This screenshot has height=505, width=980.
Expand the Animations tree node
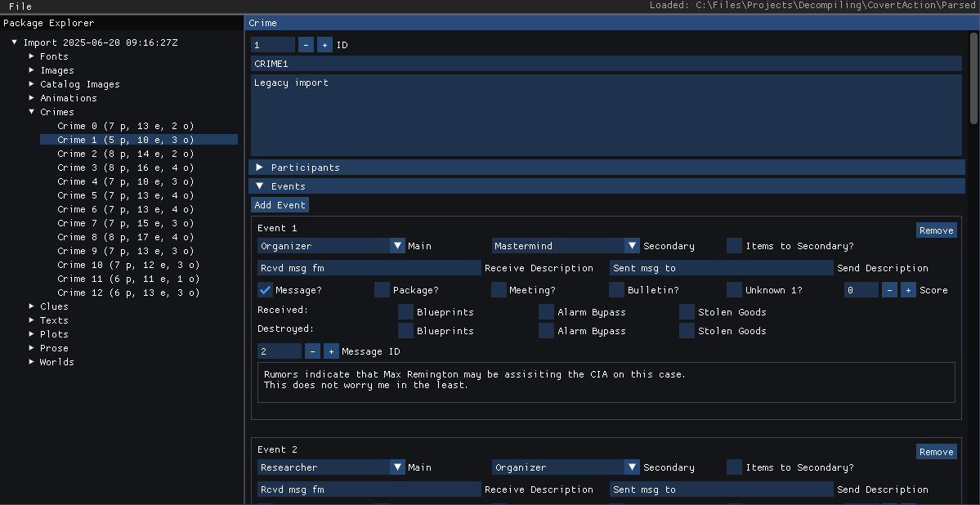[32, 97]
